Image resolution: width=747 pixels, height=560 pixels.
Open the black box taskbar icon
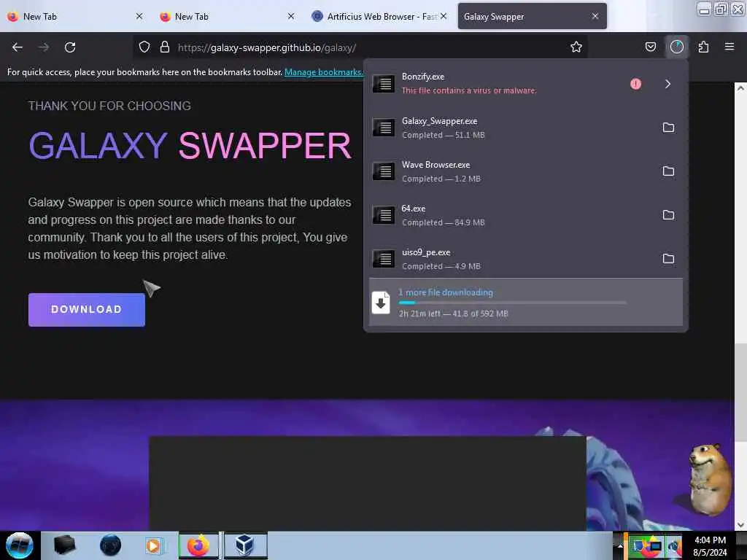(65, 545)
